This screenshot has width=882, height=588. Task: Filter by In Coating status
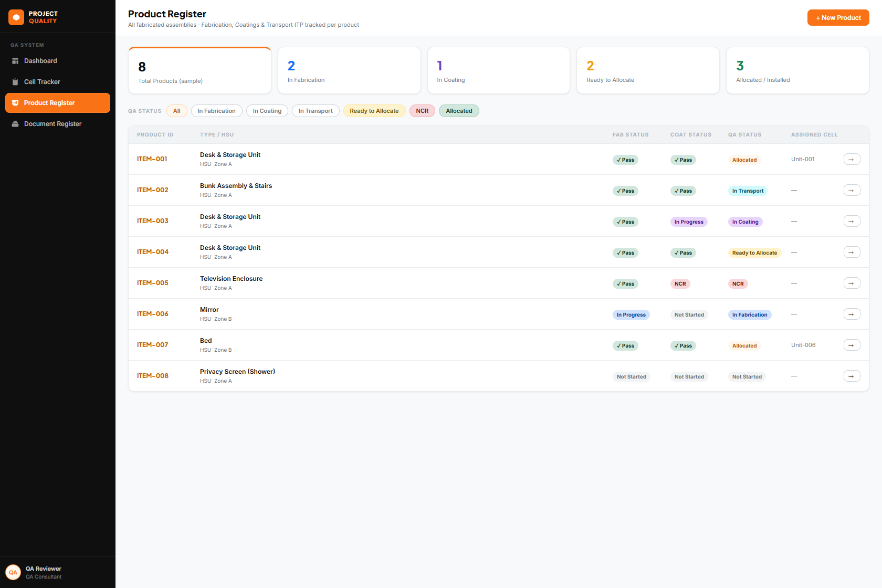coord(267,111)
